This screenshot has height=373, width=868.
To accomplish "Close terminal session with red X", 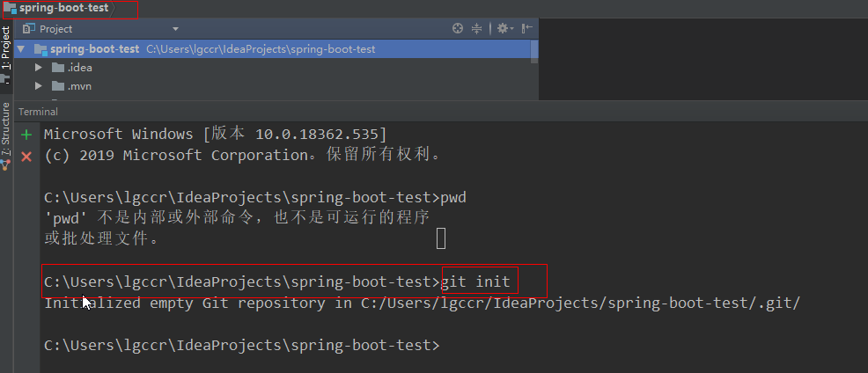I will (x=26, y=156).
